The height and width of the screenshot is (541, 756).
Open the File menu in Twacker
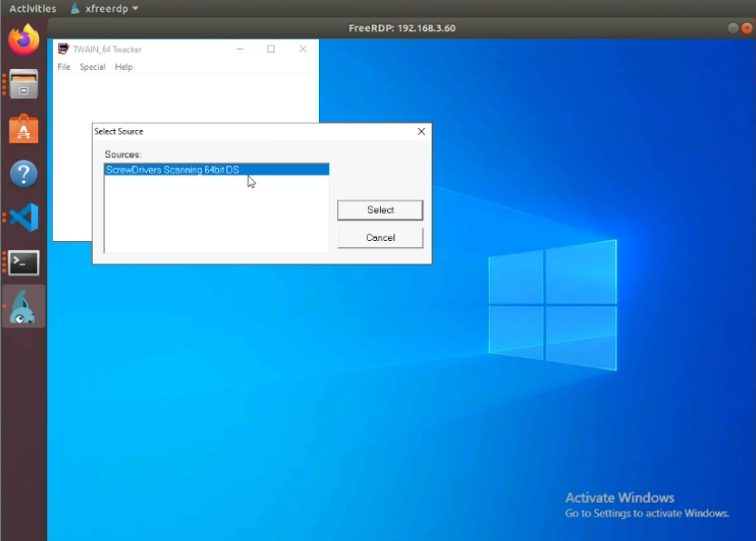coord(63,66)
